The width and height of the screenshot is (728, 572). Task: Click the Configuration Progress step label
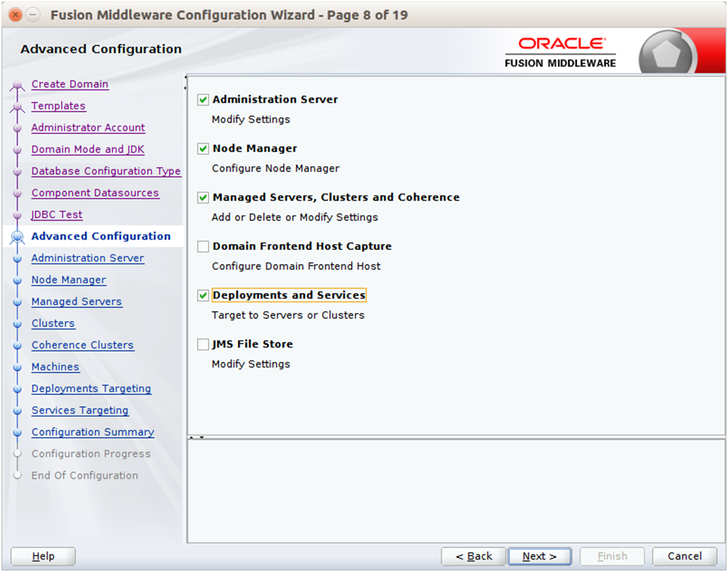click(91, 454)
